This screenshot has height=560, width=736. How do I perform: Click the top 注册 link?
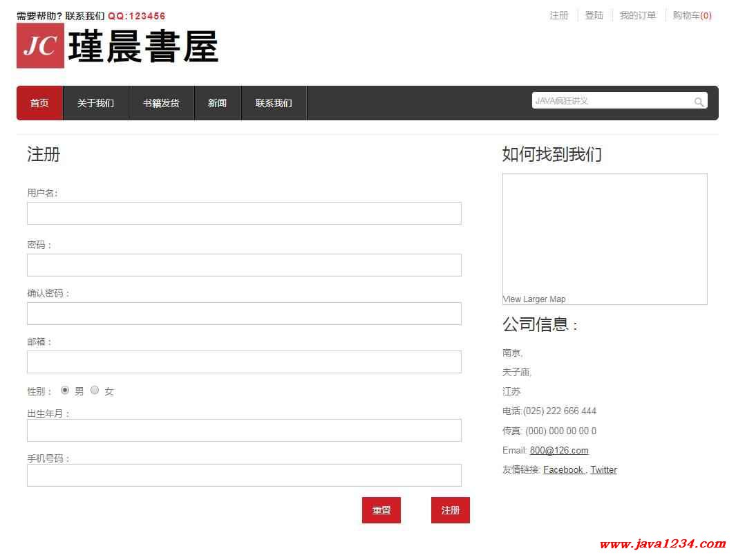click(x=559, y=15)
